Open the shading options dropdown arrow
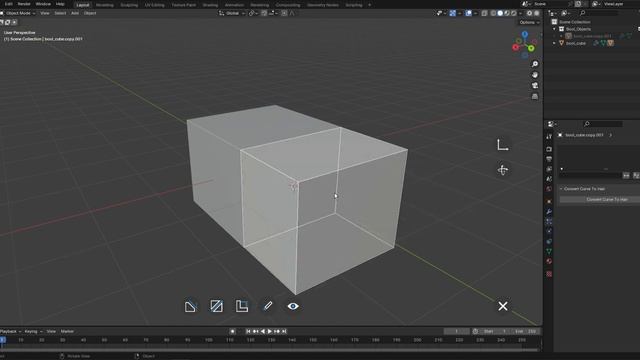This screenshot has height=360, width=640. point(520,13)
